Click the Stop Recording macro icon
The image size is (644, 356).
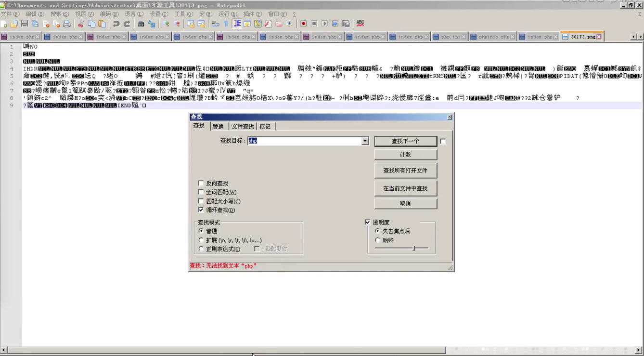(314, 24)
